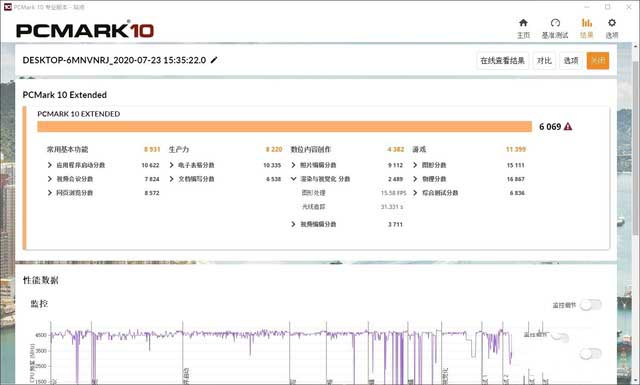Viewport: 640px width, 385px height.
Task: Click the 数位内容创作 group heading
Action: click(311, 149)
